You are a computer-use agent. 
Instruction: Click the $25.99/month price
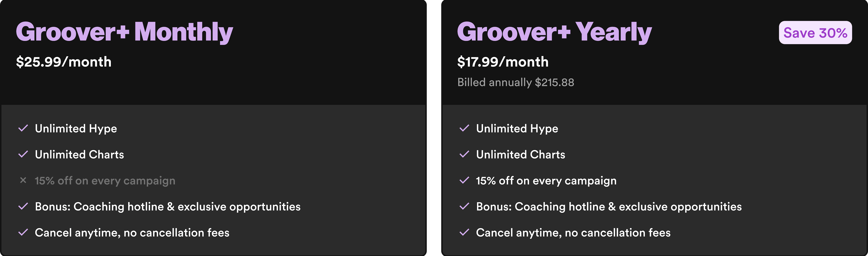[x=64, y=62]
